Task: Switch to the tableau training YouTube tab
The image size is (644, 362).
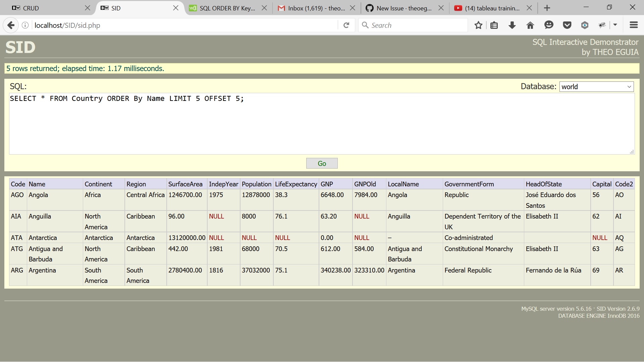Action: click(x=490, y=8)
